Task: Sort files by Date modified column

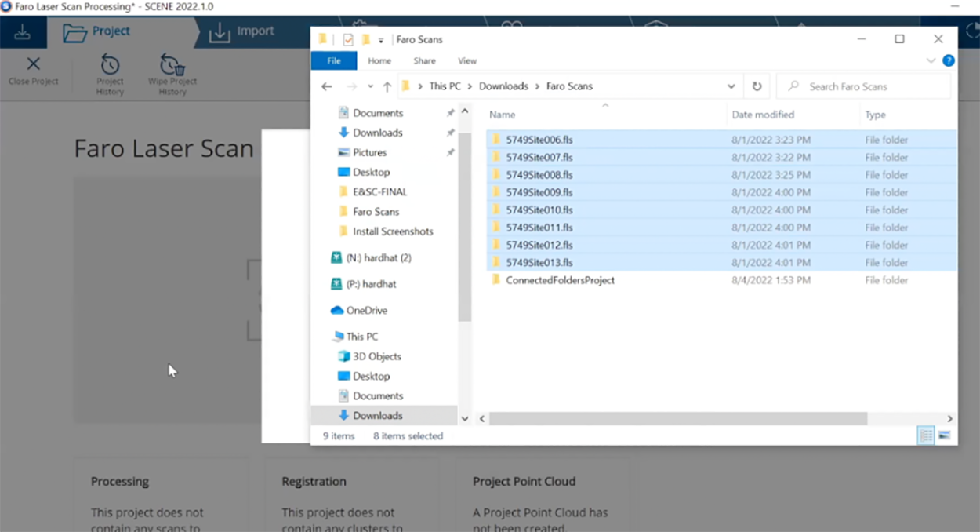Action: click(x=763, y=115)
